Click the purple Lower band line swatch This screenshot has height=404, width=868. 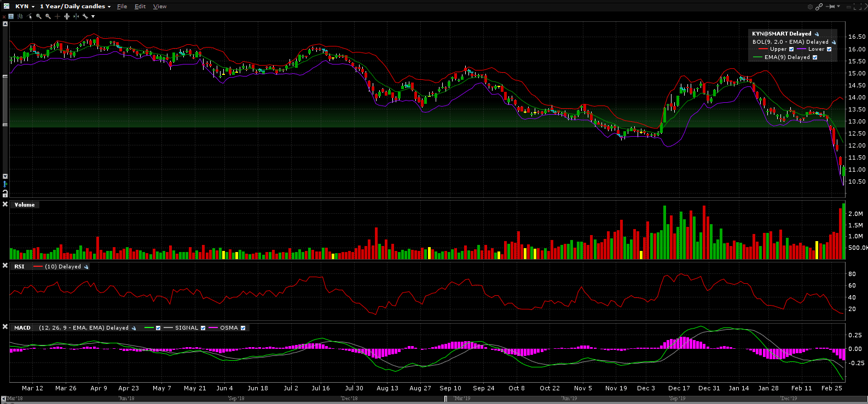pyautogui.click(x=801, y=49)
